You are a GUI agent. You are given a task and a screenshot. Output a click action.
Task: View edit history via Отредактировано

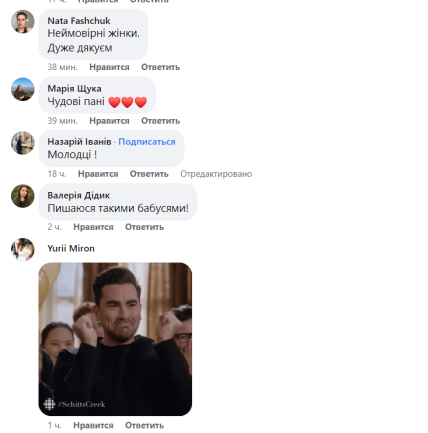tap(216, 174)
